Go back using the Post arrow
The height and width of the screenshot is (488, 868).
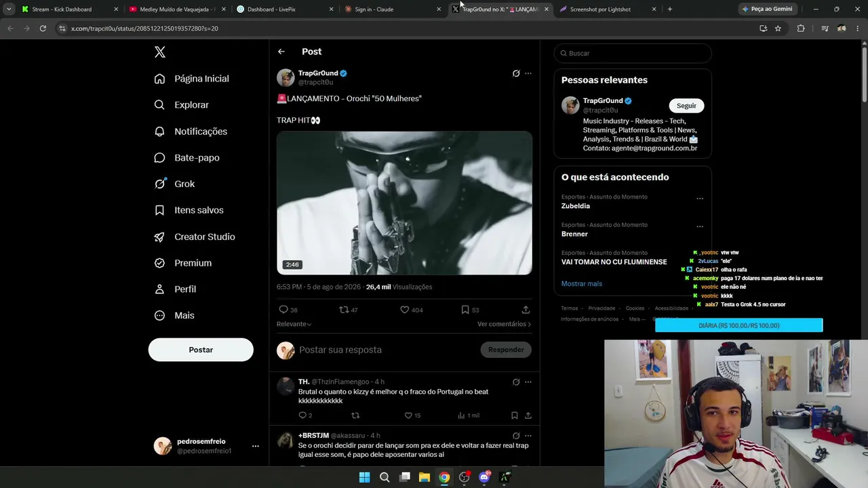[281, 52]
